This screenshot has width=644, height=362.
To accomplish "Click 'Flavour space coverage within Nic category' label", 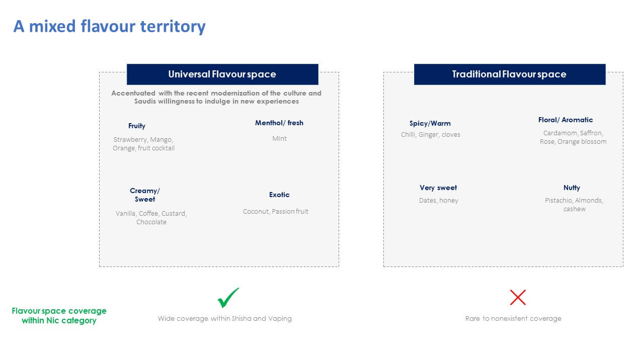I will (59, 316).
